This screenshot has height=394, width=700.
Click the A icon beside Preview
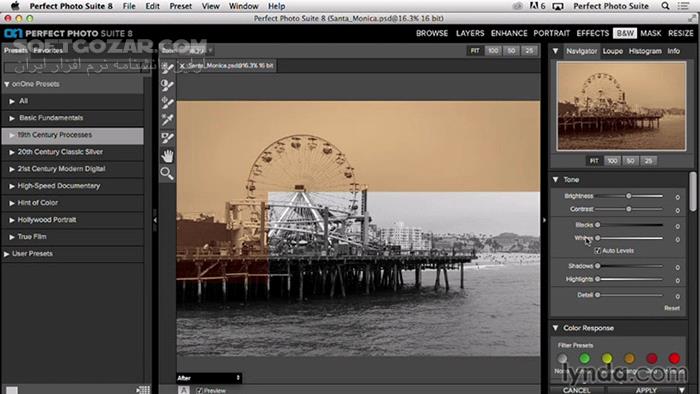pyautogui.click(x=184, y=390)
